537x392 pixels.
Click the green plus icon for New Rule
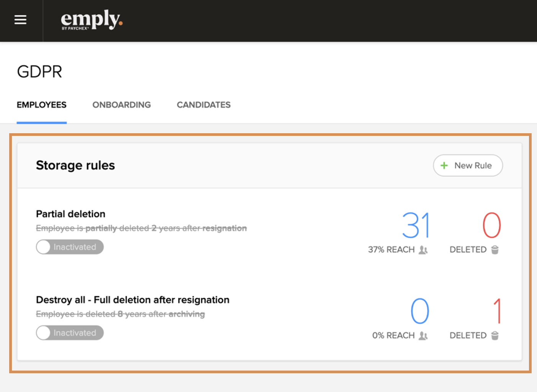click(x=444, y=165)
